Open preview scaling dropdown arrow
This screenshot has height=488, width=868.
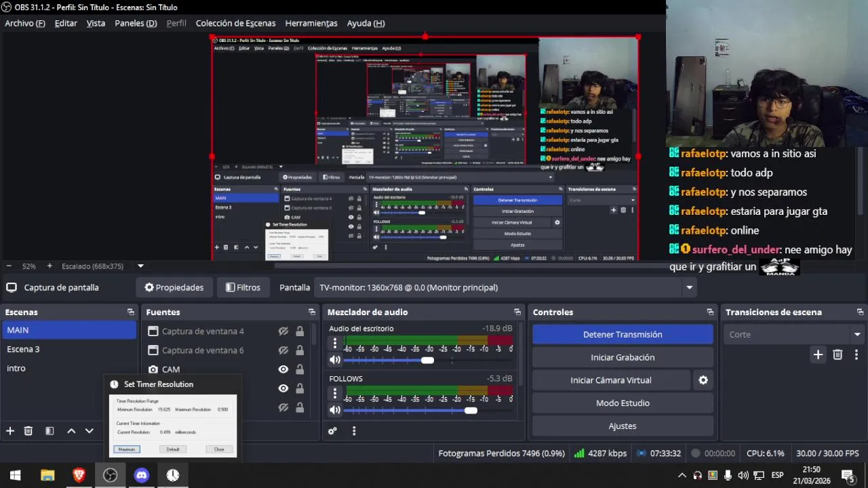pyautogui.click(x=140, y=266)
